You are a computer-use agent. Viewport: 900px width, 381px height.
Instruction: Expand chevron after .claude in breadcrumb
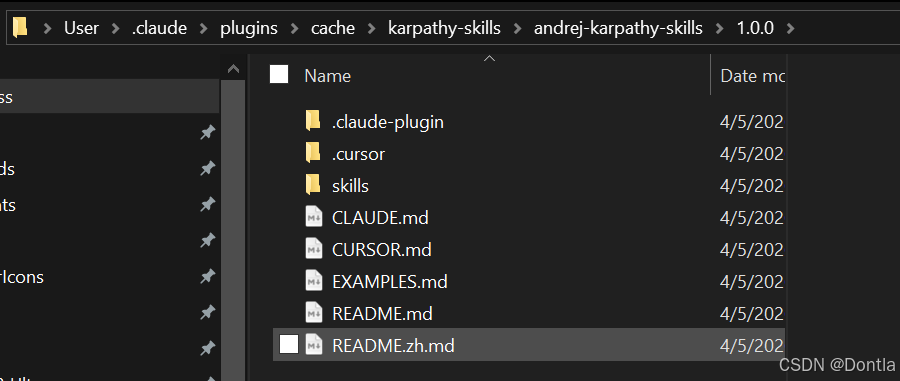pyautogui.click(x=204, y=28)
